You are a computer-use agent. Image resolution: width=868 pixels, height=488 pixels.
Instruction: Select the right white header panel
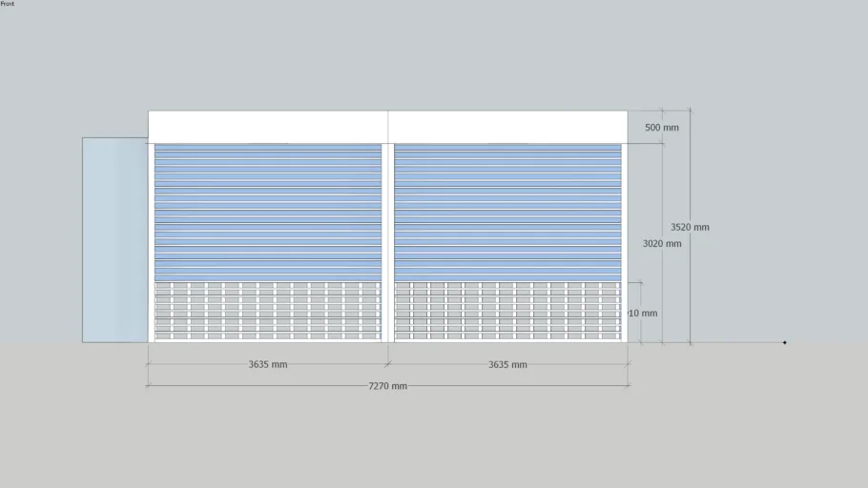click(507, 127)
